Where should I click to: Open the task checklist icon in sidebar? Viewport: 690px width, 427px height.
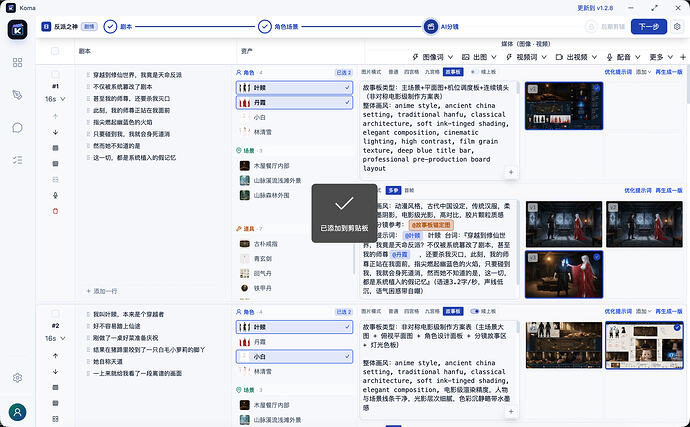17,160
